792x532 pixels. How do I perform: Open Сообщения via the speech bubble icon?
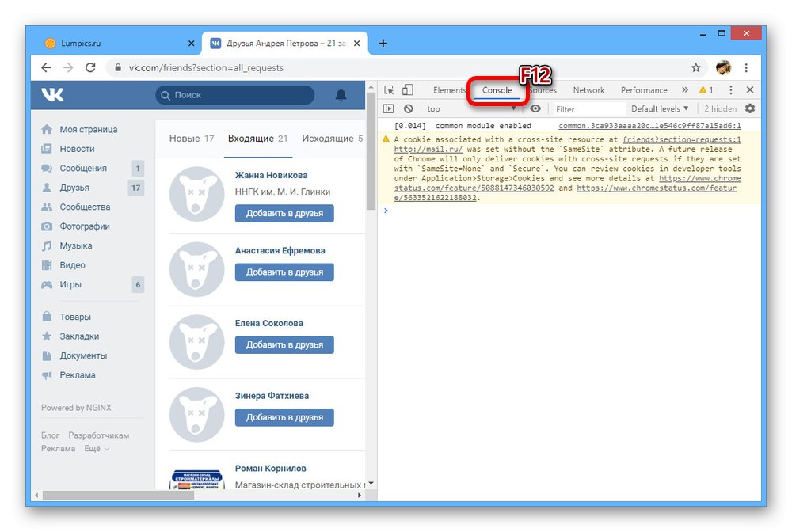pyautogui.click(x=48, y=168)
